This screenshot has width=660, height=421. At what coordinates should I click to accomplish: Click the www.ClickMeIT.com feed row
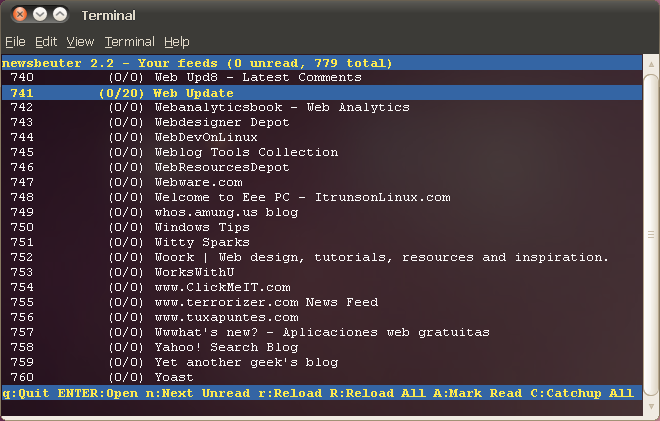click(322, 288)
